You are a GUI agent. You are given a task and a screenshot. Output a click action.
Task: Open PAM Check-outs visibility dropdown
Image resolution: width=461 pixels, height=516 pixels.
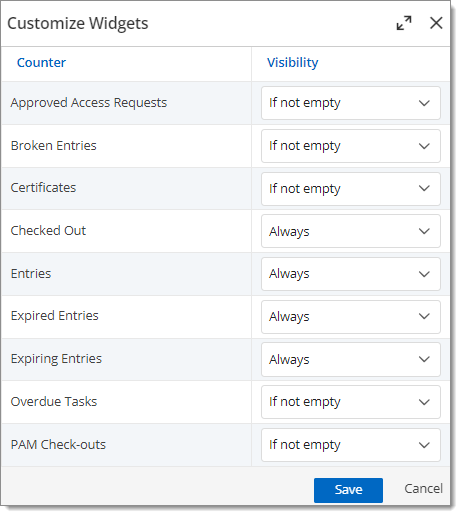pos(351,445)
